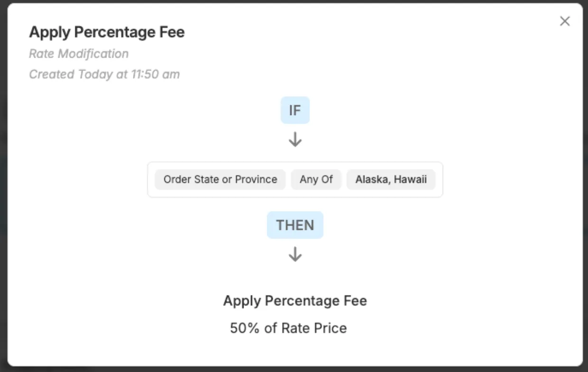Viewport: 588px width, 372px height.
Task: Click the Rate Price text
Action: point(314,328)
